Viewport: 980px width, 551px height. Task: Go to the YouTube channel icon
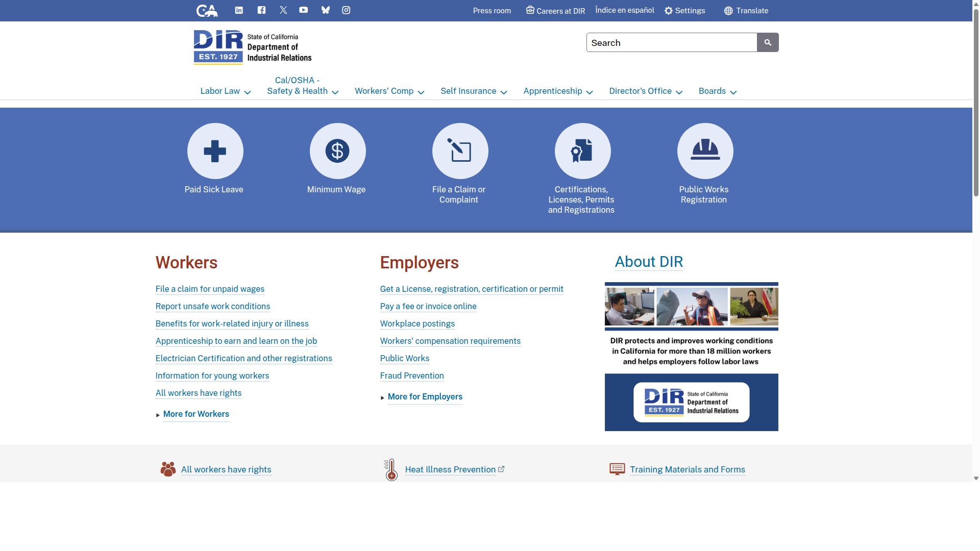point(303,10)
